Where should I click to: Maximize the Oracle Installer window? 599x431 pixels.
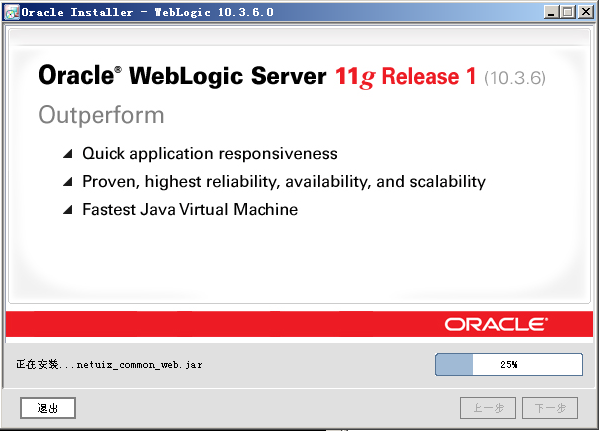[x=568, y=12]
